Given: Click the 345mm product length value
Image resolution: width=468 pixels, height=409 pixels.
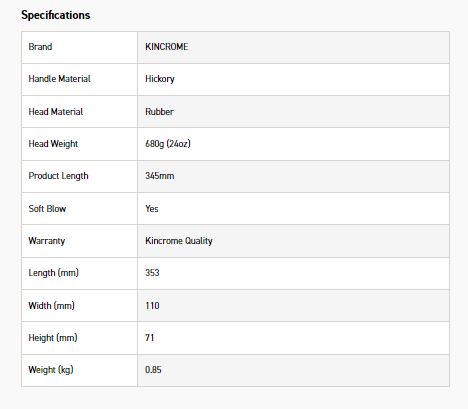Looking at the screenshot, I should pyautogui.click(x=160, y=176).
